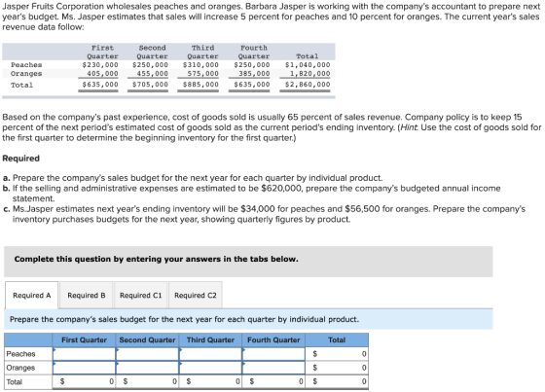Open the Required B tab
The image size is (545, 392).
[87, 295]
